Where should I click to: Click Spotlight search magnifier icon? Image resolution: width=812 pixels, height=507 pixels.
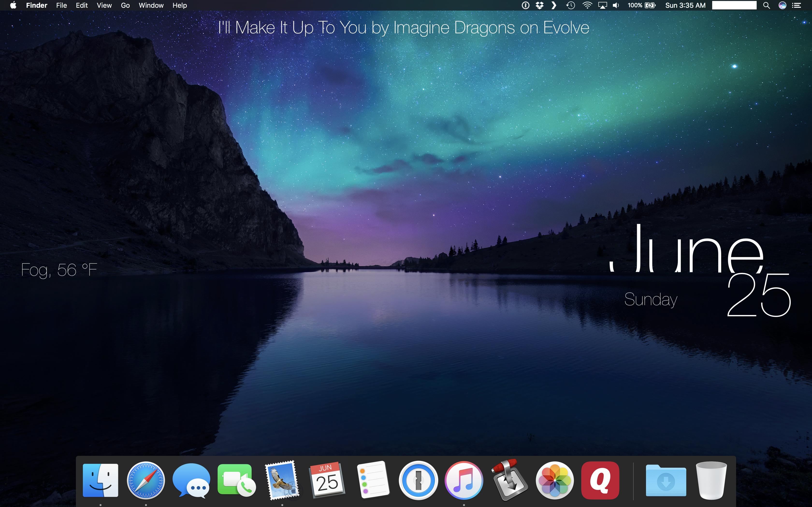coord(766,5)
